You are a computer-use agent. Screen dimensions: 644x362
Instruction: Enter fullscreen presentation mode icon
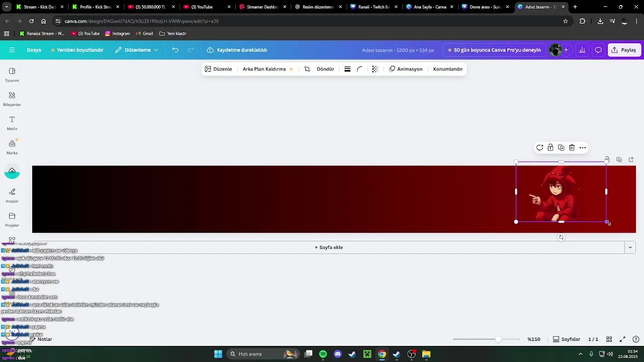point(622,339)
